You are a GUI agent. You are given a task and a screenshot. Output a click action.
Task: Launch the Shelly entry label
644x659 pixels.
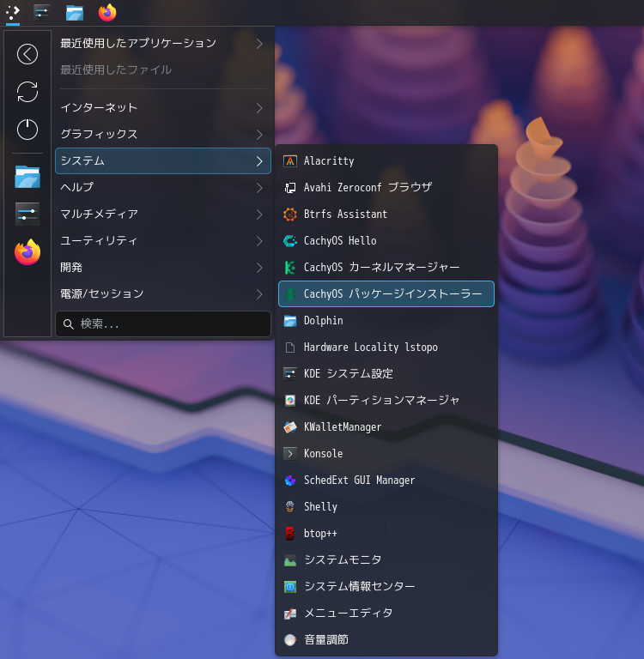coord(320,507)
